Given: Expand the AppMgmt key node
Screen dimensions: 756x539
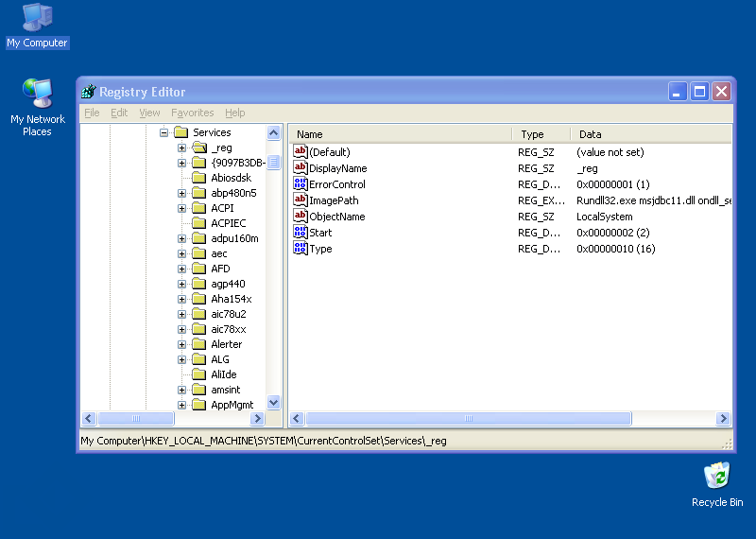Looking at the screenshot, I should [181, 405].
